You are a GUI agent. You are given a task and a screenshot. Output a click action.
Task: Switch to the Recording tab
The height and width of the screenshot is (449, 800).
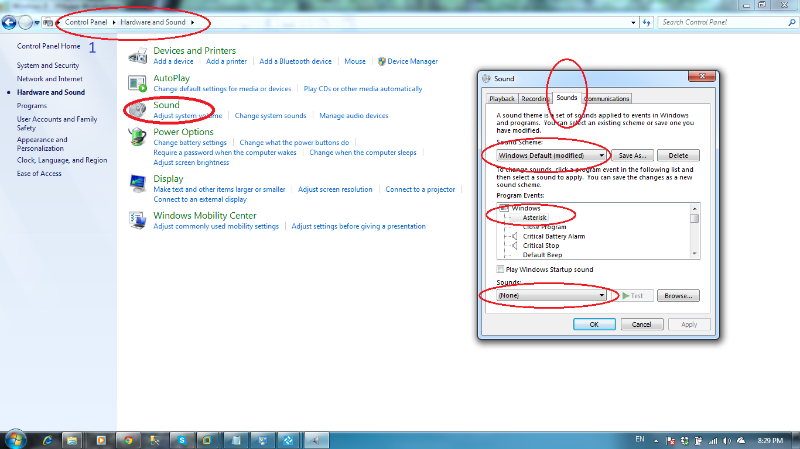(x=534, y=98)
